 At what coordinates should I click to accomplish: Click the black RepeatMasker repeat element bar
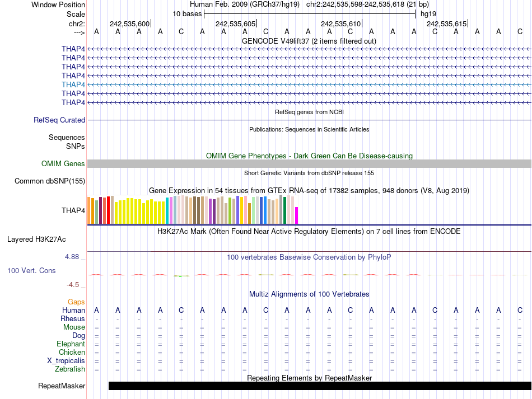pyautogui.click(x=319, y=386)
